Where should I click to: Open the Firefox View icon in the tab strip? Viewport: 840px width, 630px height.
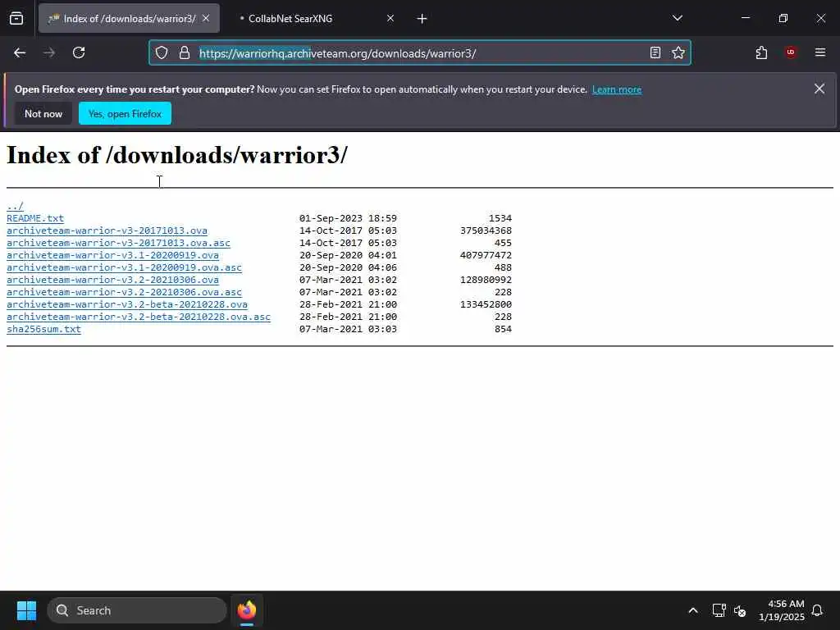pyautogui.click(x=16, y=18)
